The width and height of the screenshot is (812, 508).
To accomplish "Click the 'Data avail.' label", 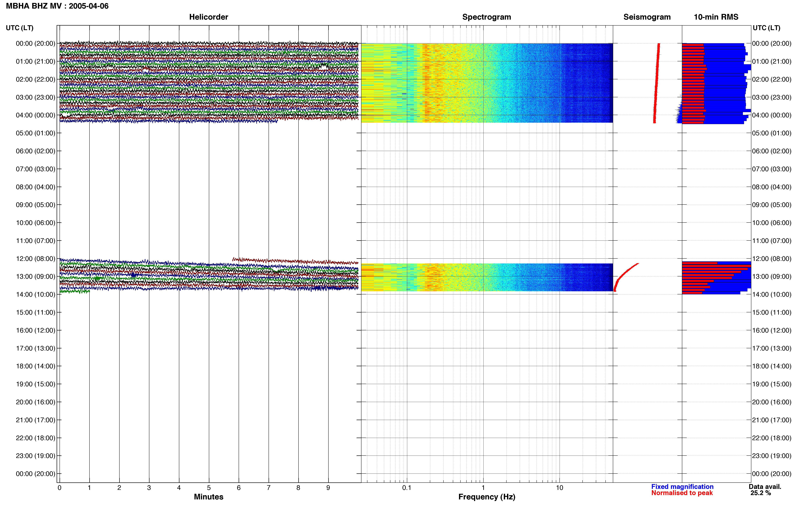I will (765, 487).
